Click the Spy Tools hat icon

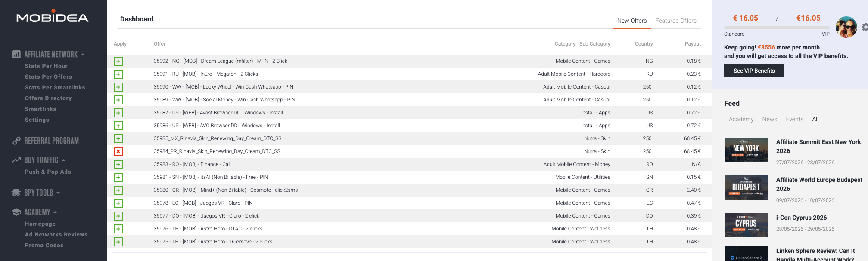tap(16, 193)
